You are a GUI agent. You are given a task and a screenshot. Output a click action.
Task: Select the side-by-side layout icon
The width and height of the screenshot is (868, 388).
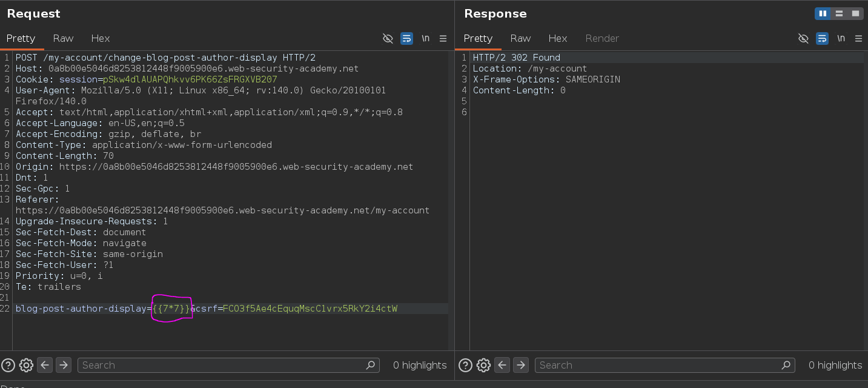pyautogui.click(x=823, y=13)
